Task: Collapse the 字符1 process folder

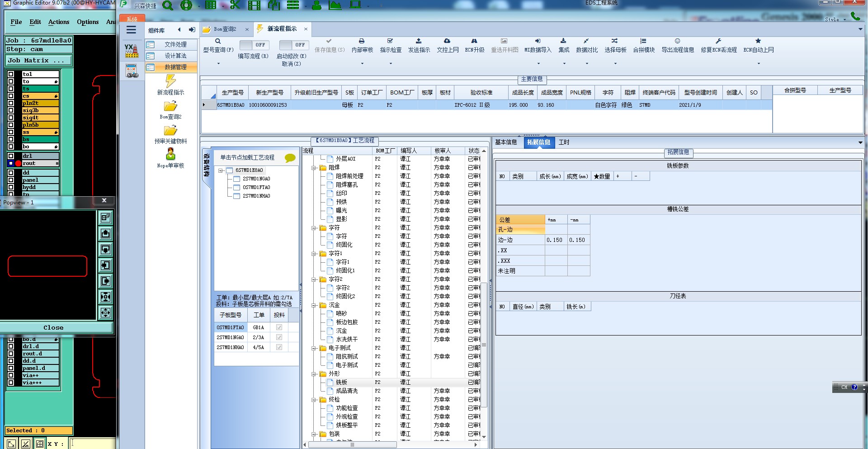Action: 314,254
